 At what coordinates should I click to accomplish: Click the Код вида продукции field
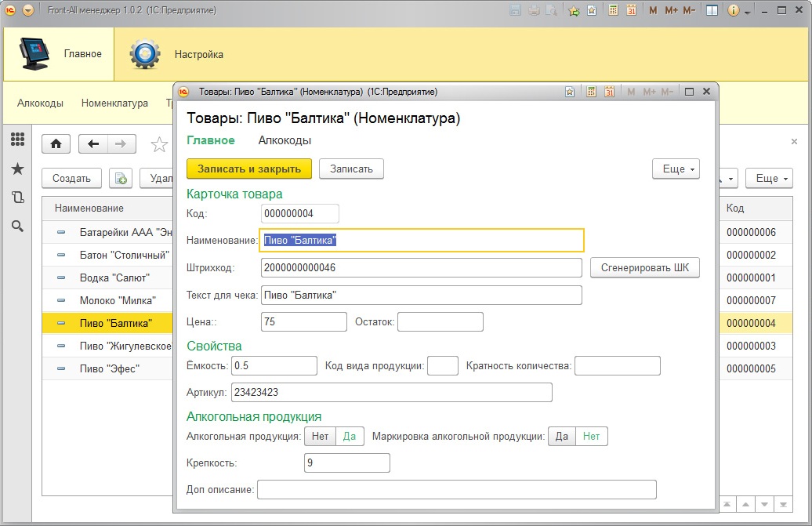click(x=443, y=365)
